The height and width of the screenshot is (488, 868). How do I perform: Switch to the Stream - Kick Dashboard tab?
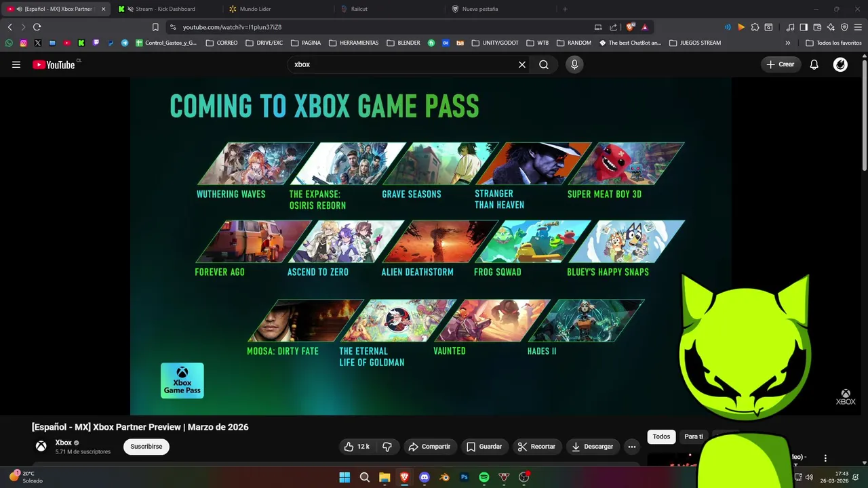click(x=165, y=9)
